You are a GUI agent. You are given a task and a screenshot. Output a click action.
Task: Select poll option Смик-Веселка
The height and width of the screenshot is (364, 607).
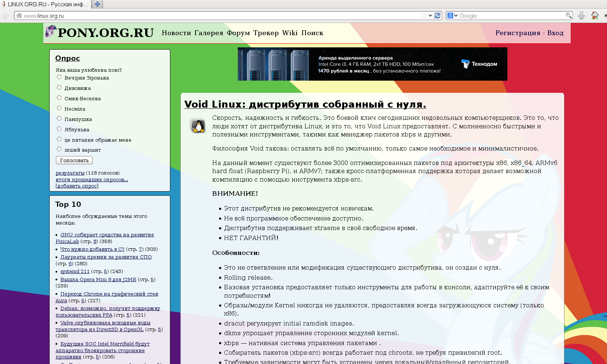(59, 98)
